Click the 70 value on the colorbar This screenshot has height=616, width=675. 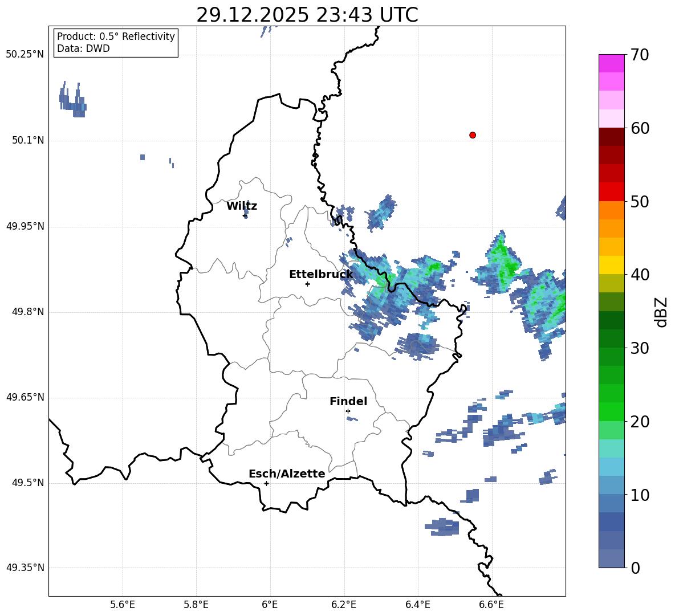coord(639,55)
